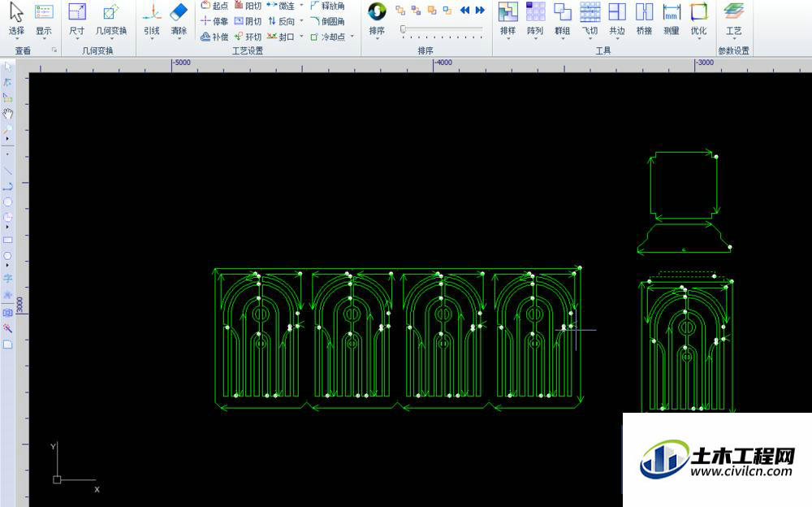Screen dimensions: 812x507
Task: Select the 字 text tool
Action: [x=7, y=279]
